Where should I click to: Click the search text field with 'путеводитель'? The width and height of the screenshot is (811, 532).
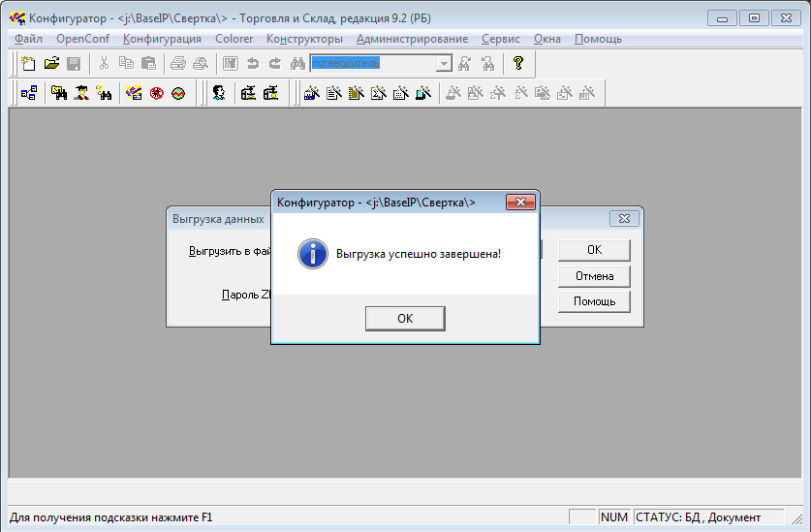pos(372,64)
